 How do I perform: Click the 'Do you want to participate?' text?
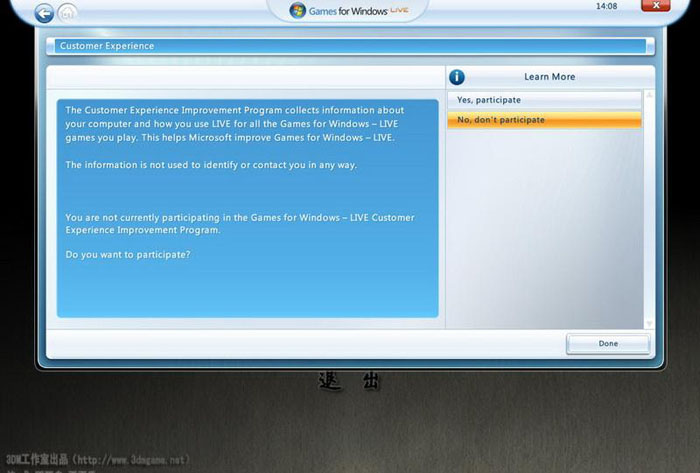coord(128,255)
